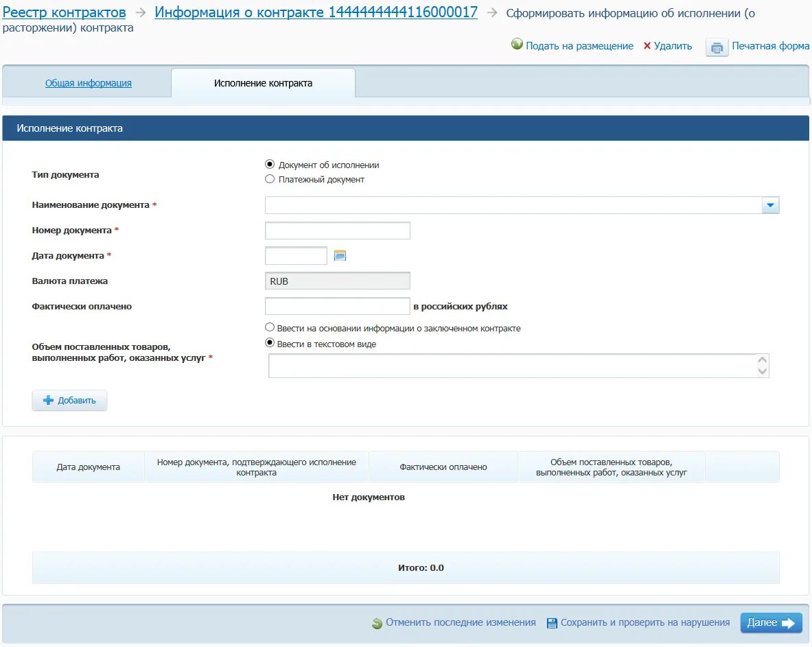Click Сохранить и проверить на нарушения
The image size is (812, 647).
point(645,623)
